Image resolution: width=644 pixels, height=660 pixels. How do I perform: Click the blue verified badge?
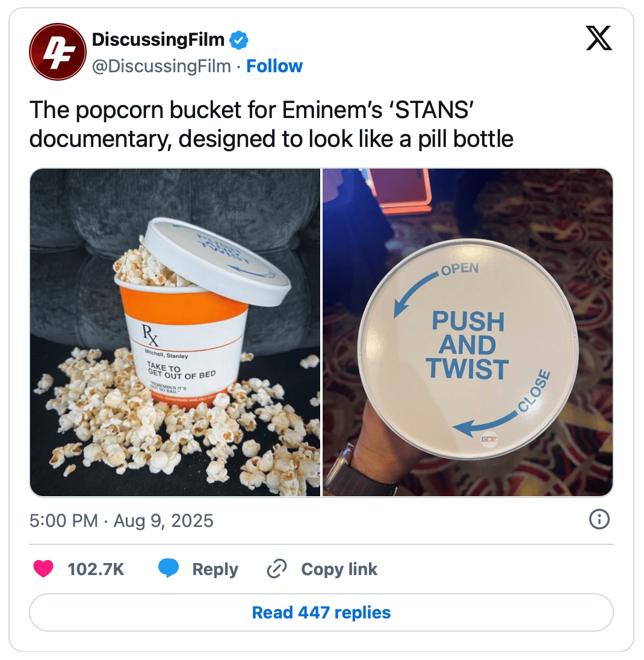[238, 40]
